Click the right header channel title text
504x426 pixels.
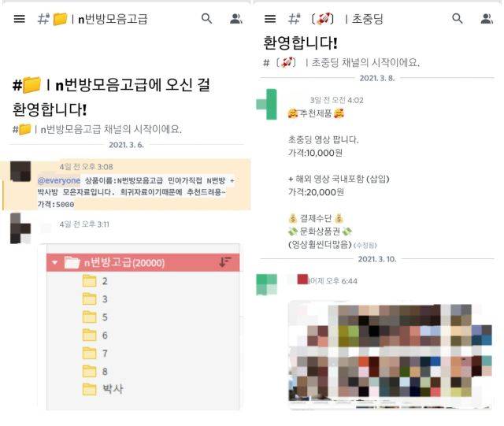click(x=368, y=19)
